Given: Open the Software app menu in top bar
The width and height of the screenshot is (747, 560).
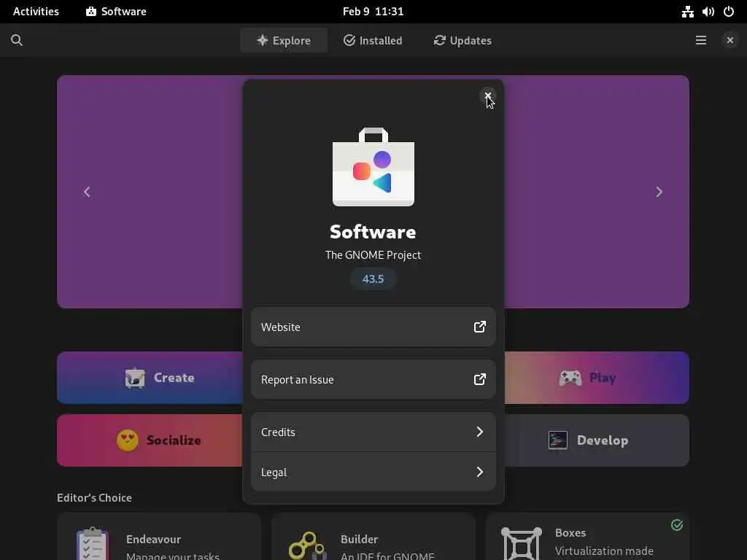Looking at the screenshot, I should 116,12.
